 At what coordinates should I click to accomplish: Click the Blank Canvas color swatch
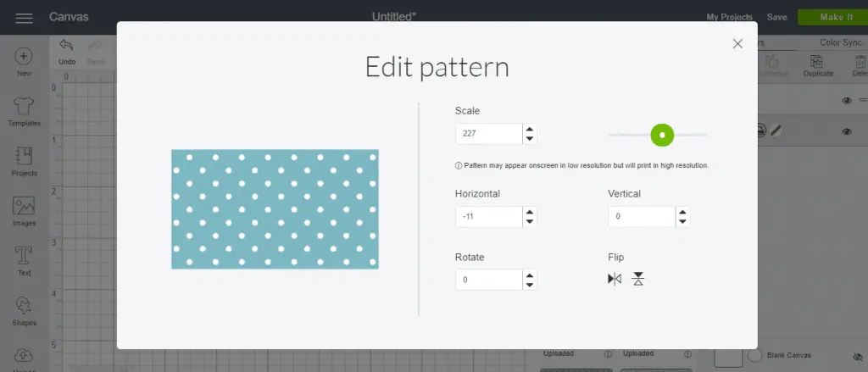[754, 355]
